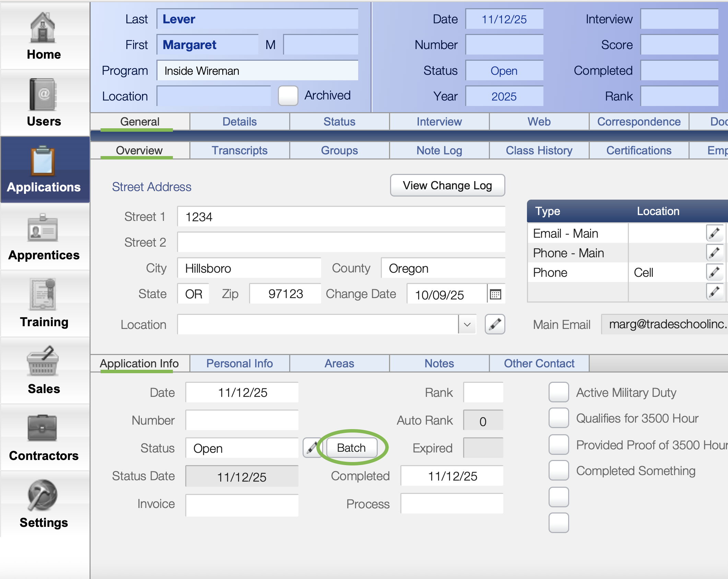
Task: Click the Batch button
Action: tap(352, 448)
